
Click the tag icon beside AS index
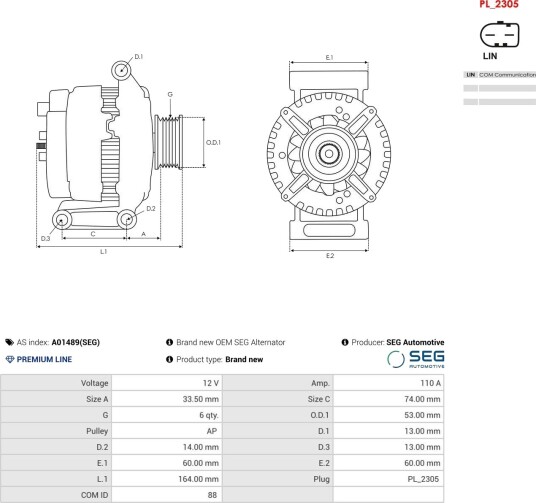point(9,342)
